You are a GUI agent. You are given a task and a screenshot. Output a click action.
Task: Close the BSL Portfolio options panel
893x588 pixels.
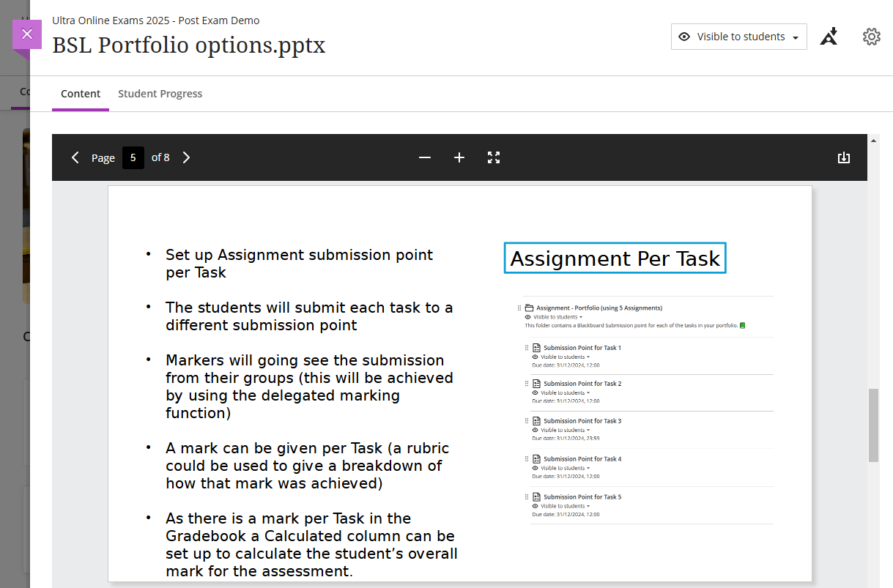click(x=27, y=34)
